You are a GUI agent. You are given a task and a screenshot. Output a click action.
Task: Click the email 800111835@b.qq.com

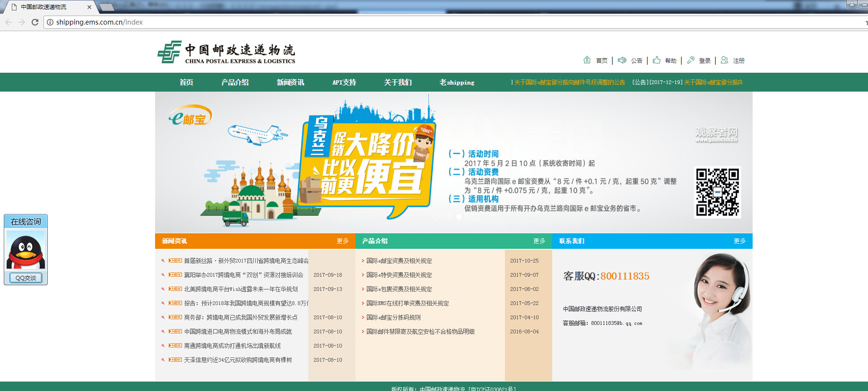pos(616,323)
